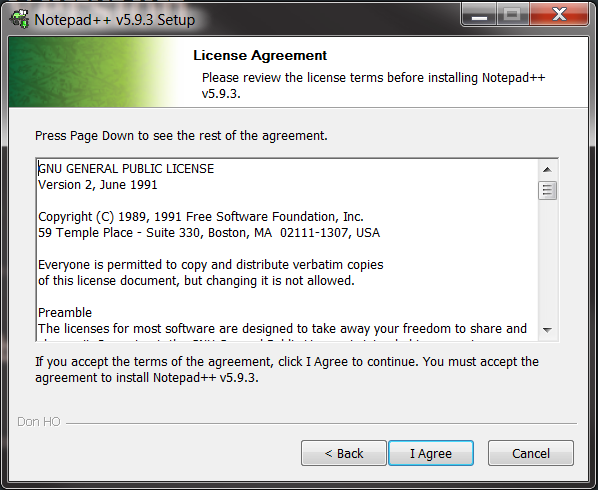The width and height of the screenshot is (598, 490).
Task: Place cursor on GNU GENERAL PUBLIC LICENSE line
Action: 126,169
